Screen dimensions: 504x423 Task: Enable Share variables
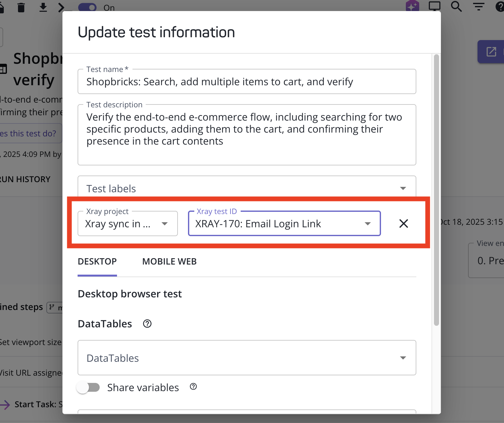[89, 387]
